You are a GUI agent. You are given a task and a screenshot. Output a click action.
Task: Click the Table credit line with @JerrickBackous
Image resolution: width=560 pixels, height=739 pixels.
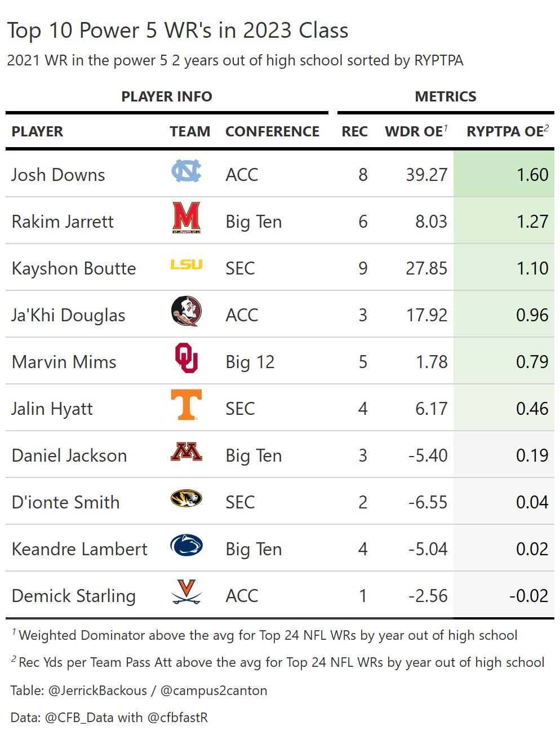click(x=139, y=691)
